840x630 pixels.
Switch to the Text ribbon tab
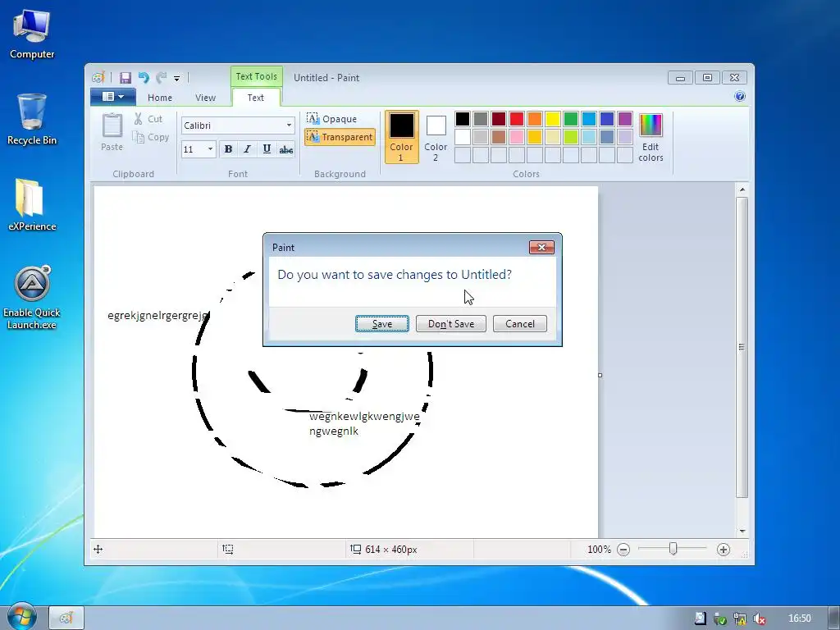click(x=256, y=98)
